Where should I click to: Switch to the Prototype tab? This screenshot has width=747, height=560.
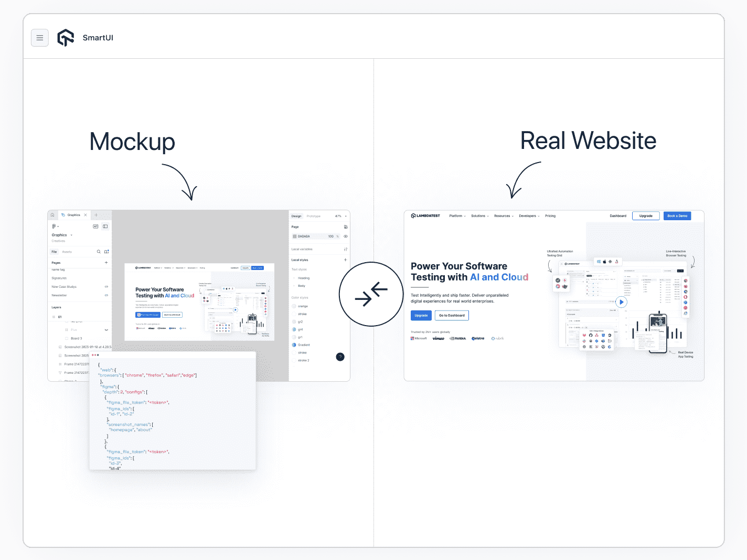click(x=314, y=216)
